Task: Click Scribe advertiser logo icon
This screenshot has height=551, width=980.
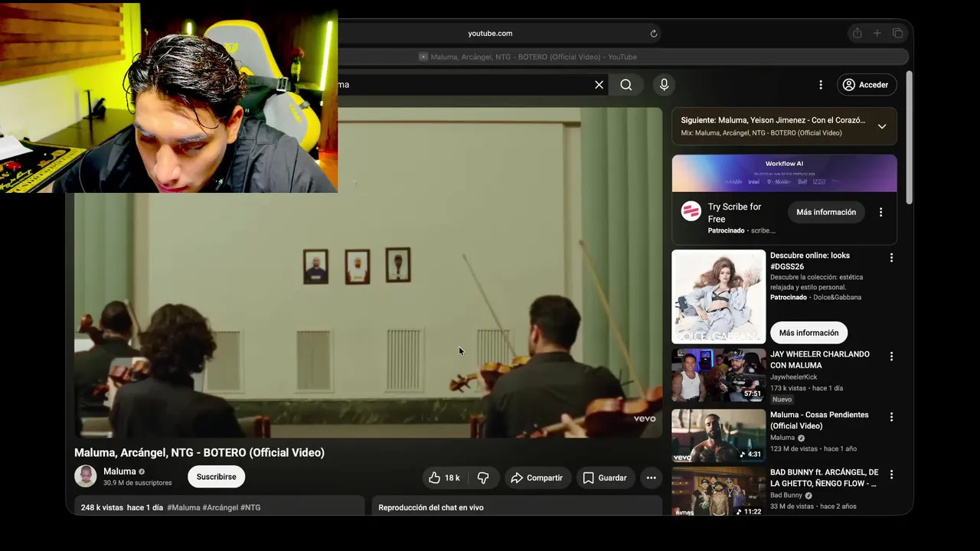Action: click(x=691, y=211)
